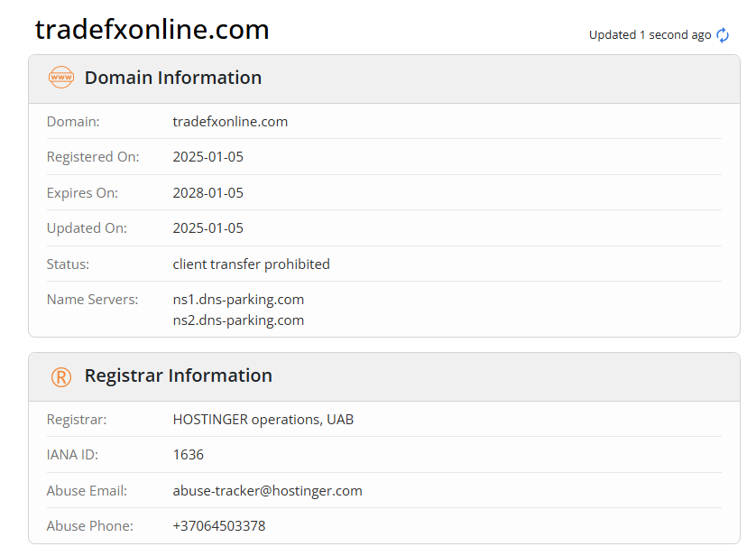Viewport: 756px width, 556px height.
Task: Click the Registered On date 2025-01-05
Action: (208, 157)
